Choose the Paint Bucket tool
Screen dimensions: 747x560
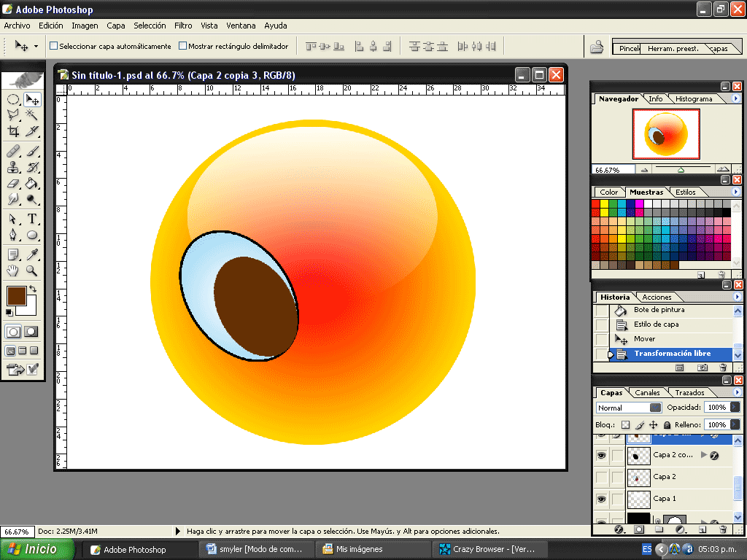coord(32,183)
